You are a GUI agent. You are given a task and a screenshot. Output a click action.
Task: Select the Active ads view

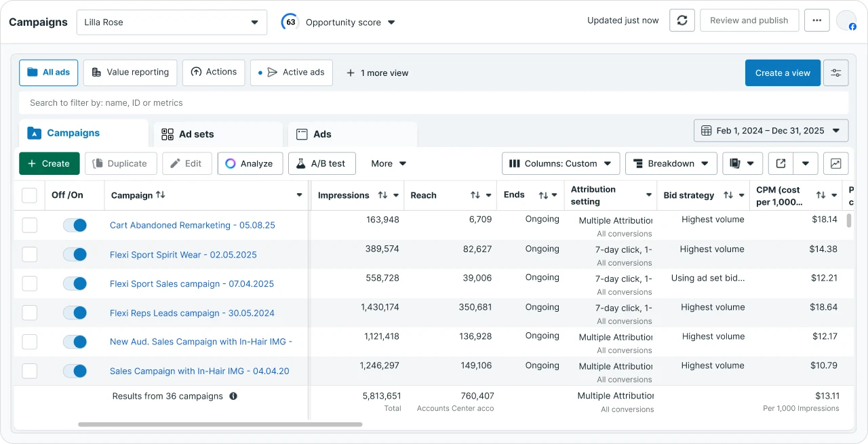pyautogui.click(x=292, y=73)
